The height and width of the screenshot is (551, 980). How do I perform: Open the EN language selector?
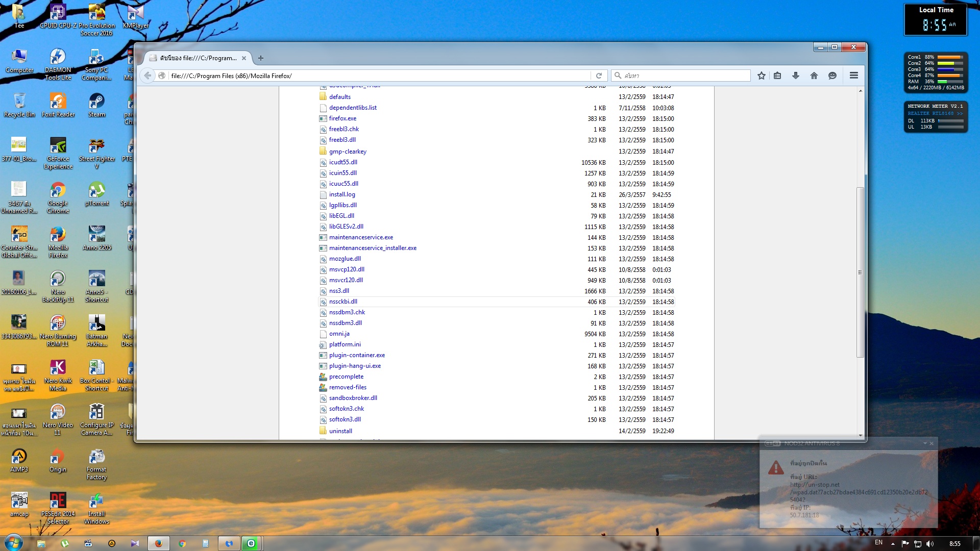pos(878,543)
